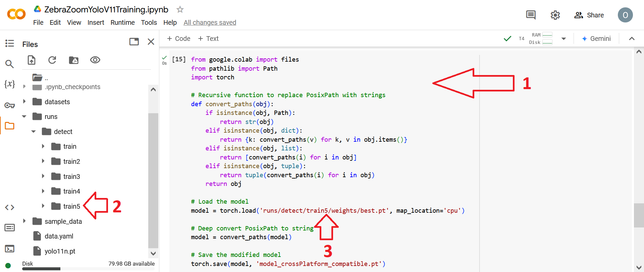644x272 pixels.
Task: Expand the train2 folder
Action: tap(43, 161)
